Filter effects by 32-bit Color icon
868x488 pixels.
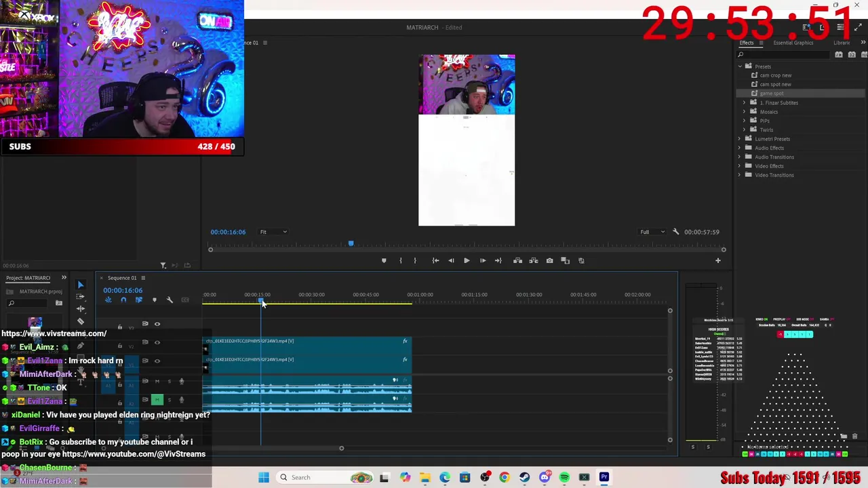pyautogui.click(x=850, y=55)
